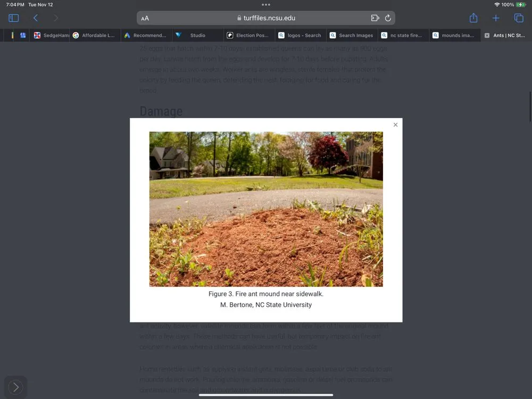Click the Damage heading behind the popup
The height and width of the screenshot is (399, 532).
point(161,111)
